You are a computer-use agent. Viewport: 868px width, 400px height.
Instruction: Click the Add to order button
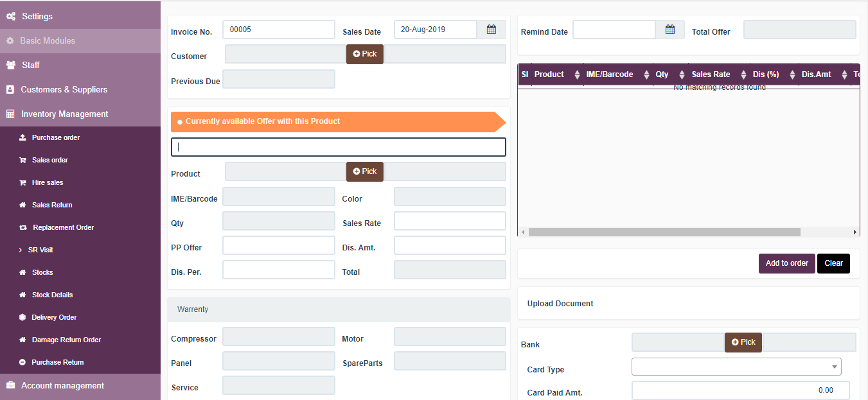coord(786,263)
